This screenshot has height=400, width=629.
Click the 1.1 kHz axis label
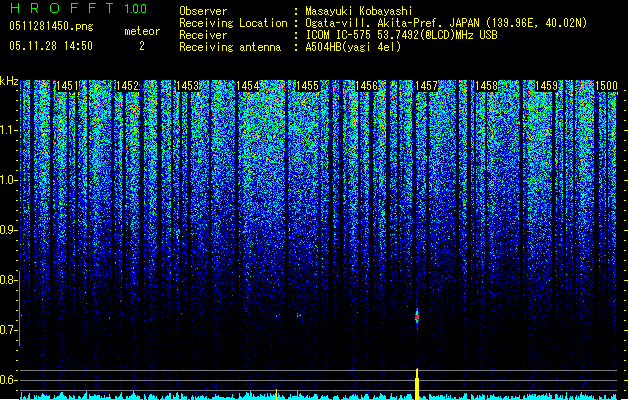[x=8, y=130]
